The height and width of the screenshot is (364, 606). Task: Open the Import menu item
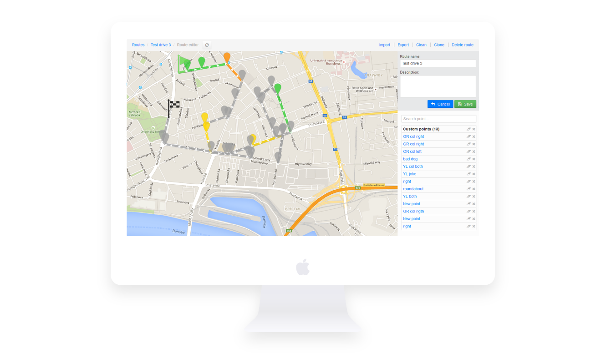(x=384, y=45)
